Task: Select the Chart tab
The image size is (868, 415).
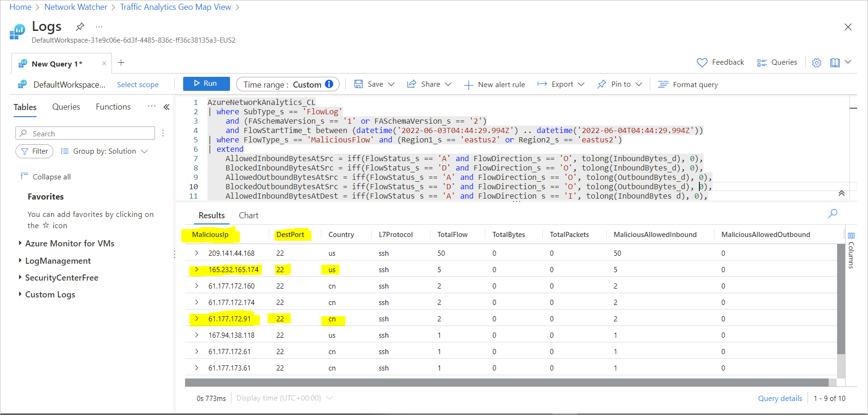Action: (248, 215)
